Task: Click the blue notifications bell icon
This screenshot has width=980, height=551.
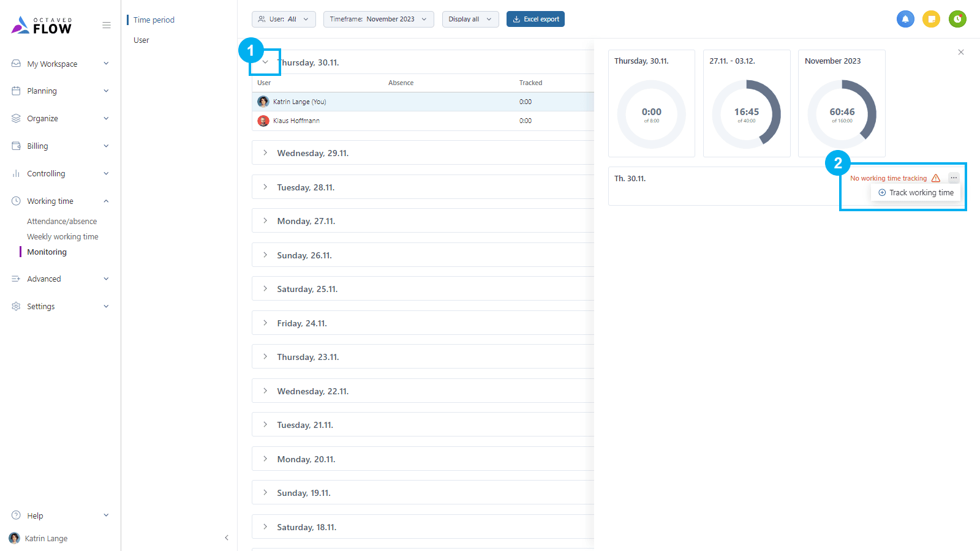Action: (x=905, y=19)
